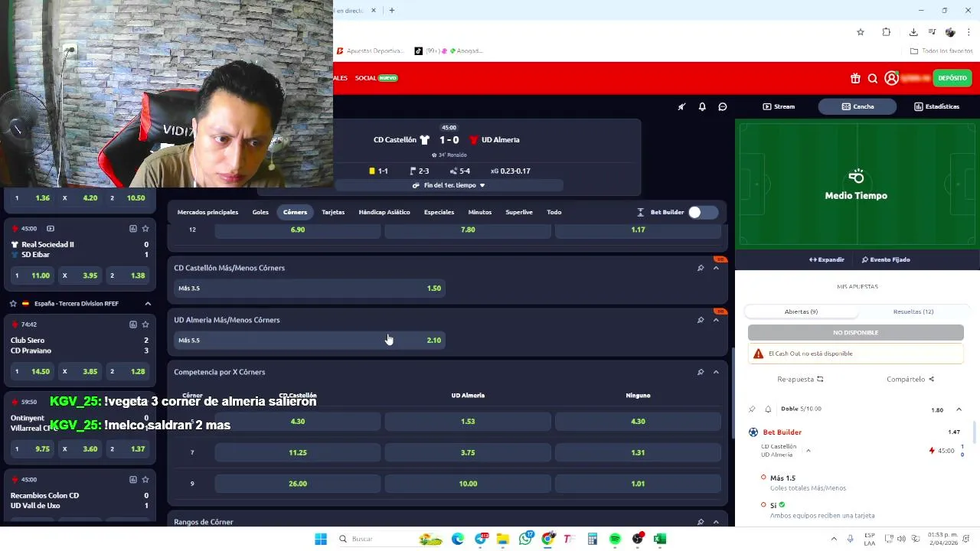Toggle the Bet Builder switch
The image size is (980, 551).
[702, 212]
